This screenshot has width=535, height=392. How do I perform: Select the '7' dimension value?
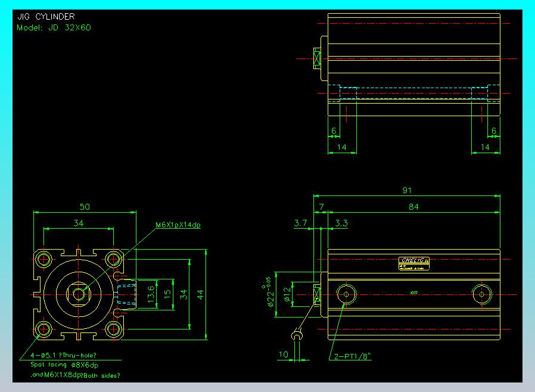[x=321, y=207]
